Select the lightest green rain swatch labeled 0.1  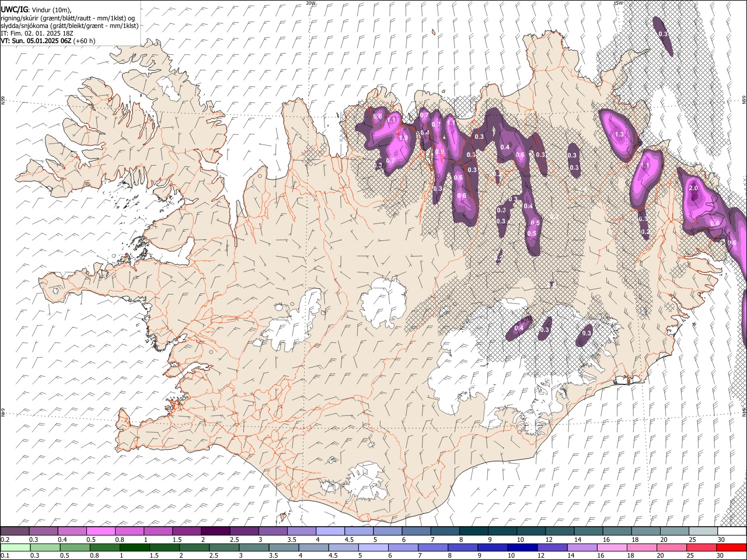click(x=15, y=547)
